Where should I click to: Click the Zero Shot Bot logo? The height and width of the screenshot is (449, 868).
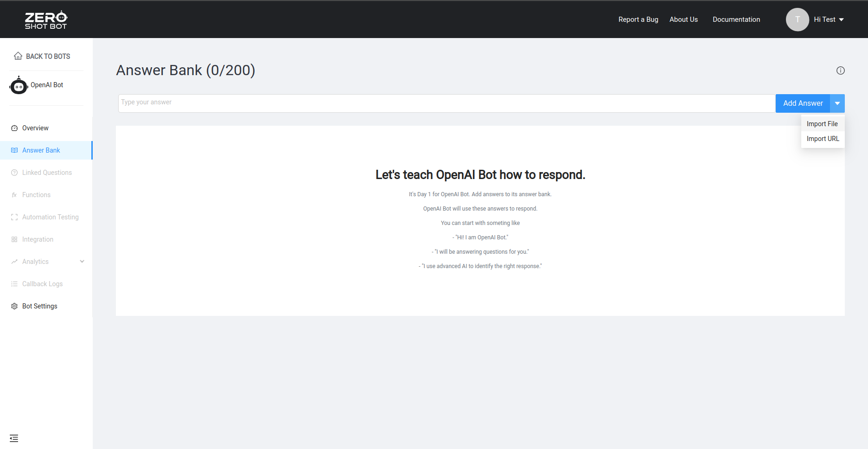(46, 20)
